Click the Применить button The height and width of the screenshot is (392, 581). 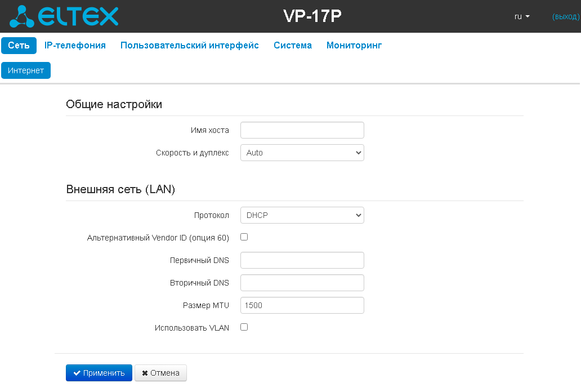pyautogui.click(x=99, y=373)
